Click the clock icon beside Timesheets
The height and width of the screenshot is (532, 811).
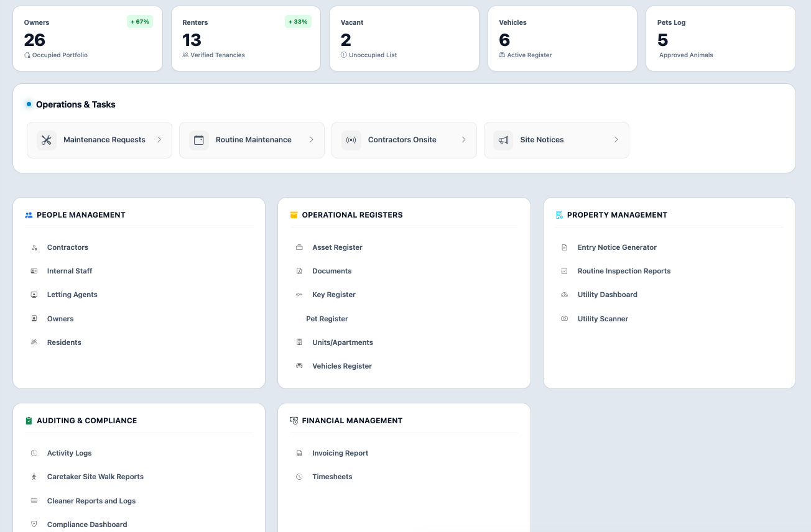pyautogui.click(x=299, y=477)
